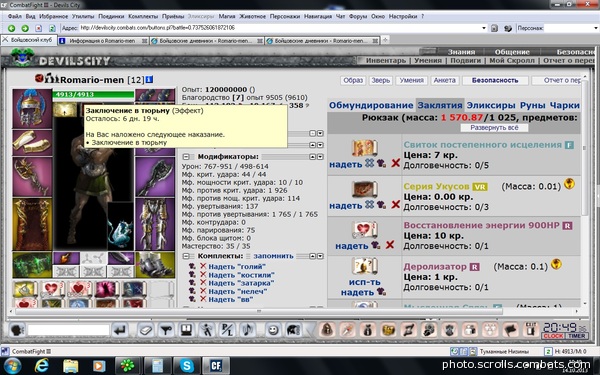600x375 pixels.
Task: Click the blue info icon beside Romario-men
Action: (149, 80)
